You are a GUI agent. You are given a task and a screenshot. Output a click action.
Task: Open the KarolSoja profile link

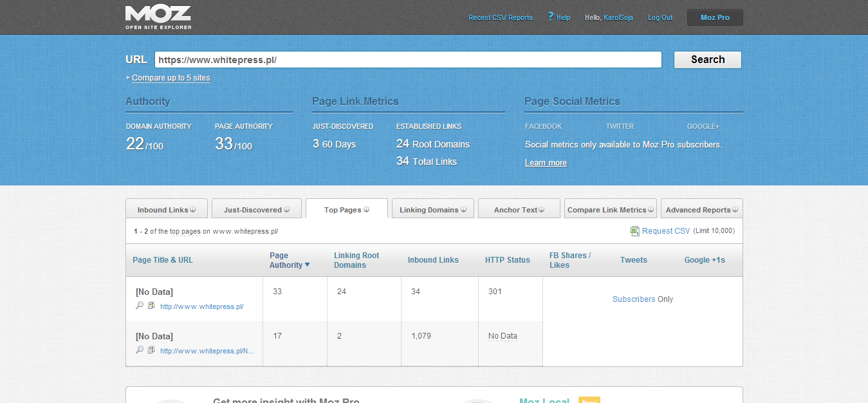618,17
